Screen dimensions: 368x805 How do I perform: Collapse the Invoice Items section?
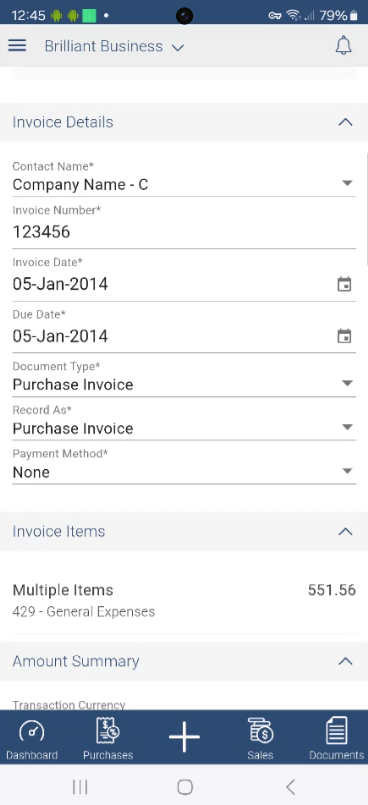345,531
